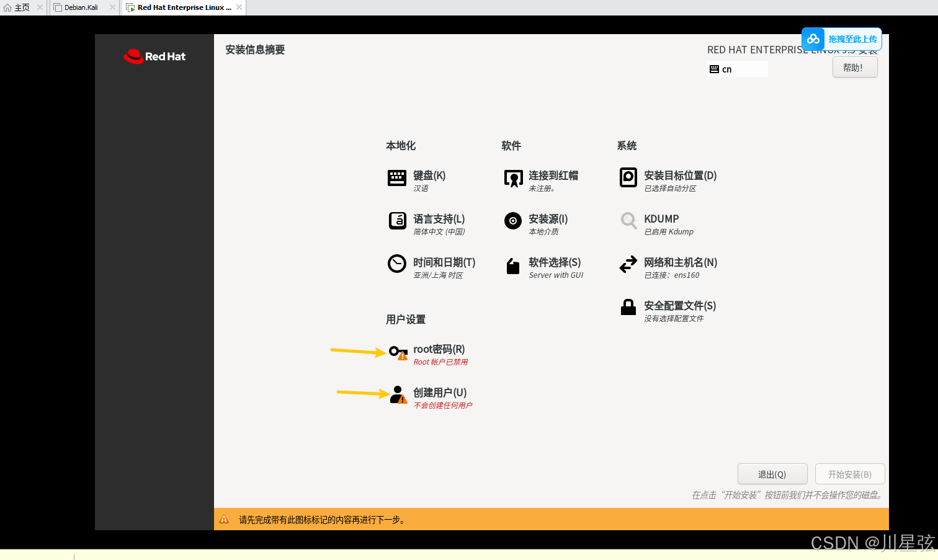
Task: Click the 安装信息摘要 heading
Action: tap(255, 50)
